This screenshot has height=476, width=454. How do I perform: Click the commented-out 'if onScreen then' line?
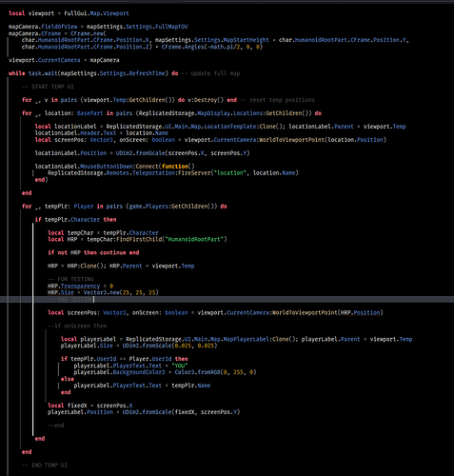[x=77, y=326]
